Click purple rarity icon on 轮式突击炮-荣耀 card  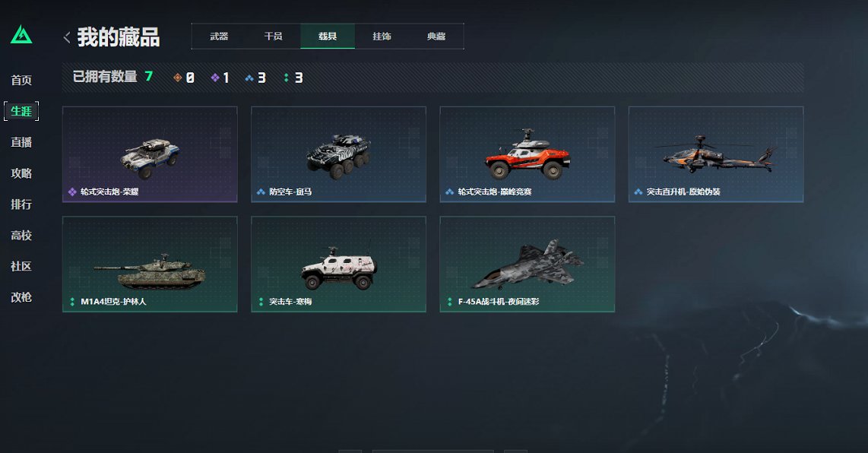(x=72, y=192)
